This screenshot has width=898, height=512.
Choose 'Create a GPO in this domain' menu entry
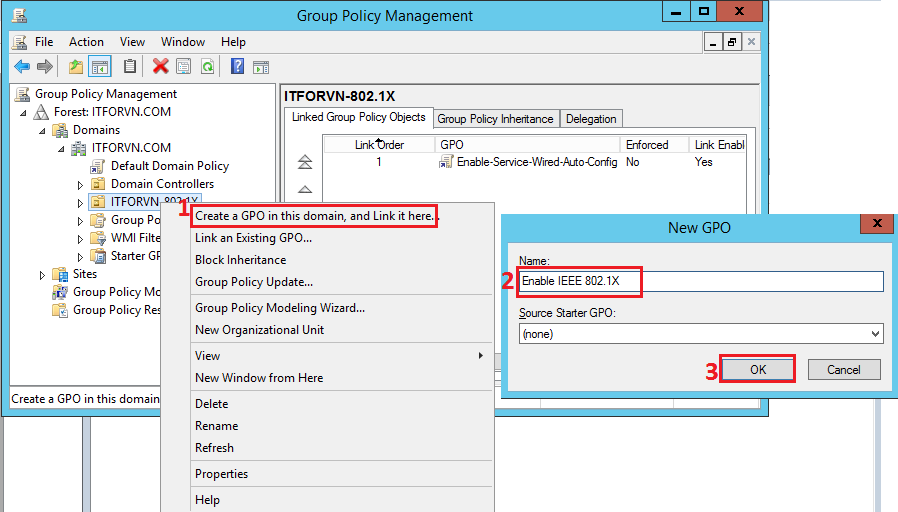(315, 216)
